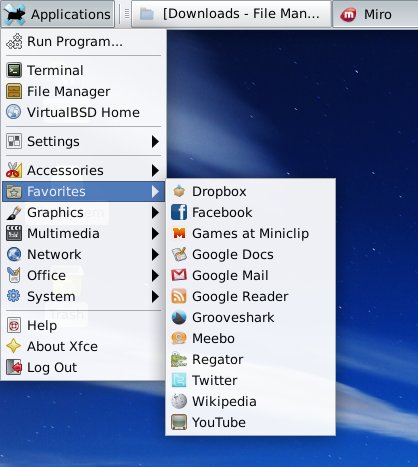Click the Graphics paintbrush icon

14,212
